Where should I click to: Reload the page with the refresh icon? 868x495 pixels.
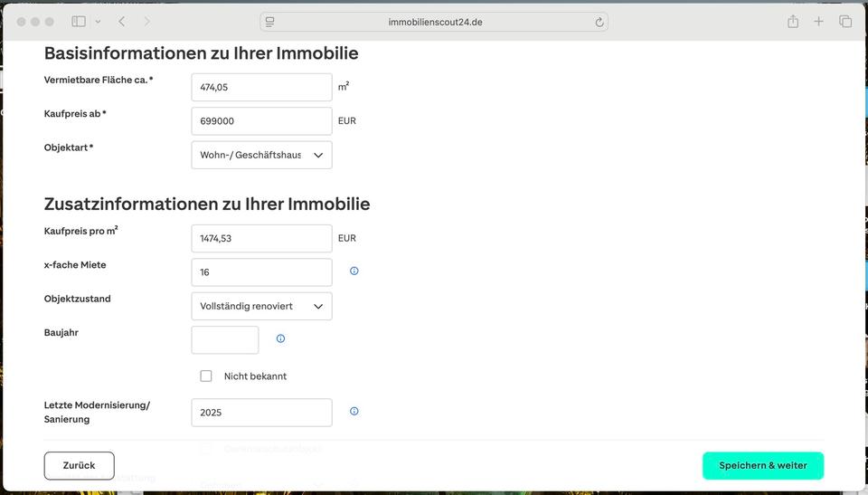[599, 22]
